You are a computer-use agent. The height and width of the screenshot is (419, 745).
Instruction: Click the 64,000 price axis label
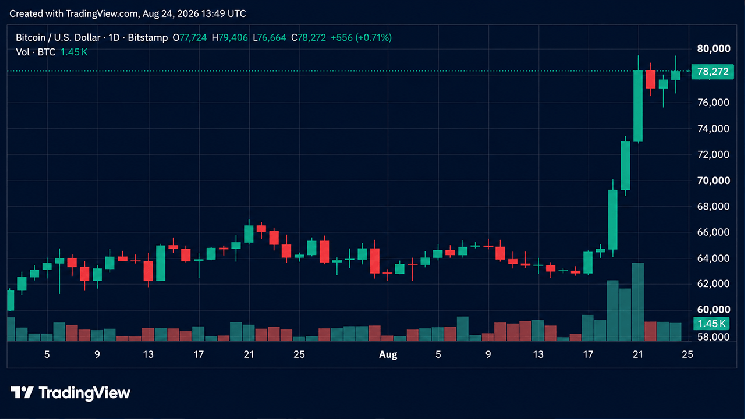coord(713,258)
